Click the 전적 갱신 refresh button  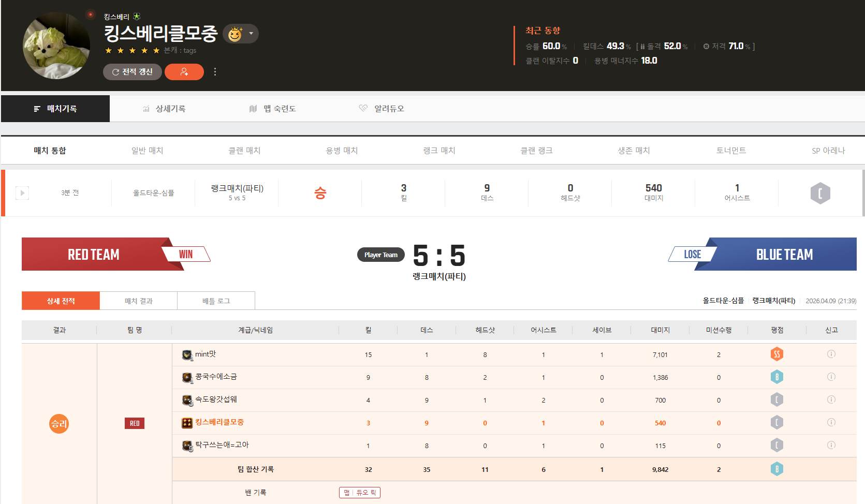(133, 72)
